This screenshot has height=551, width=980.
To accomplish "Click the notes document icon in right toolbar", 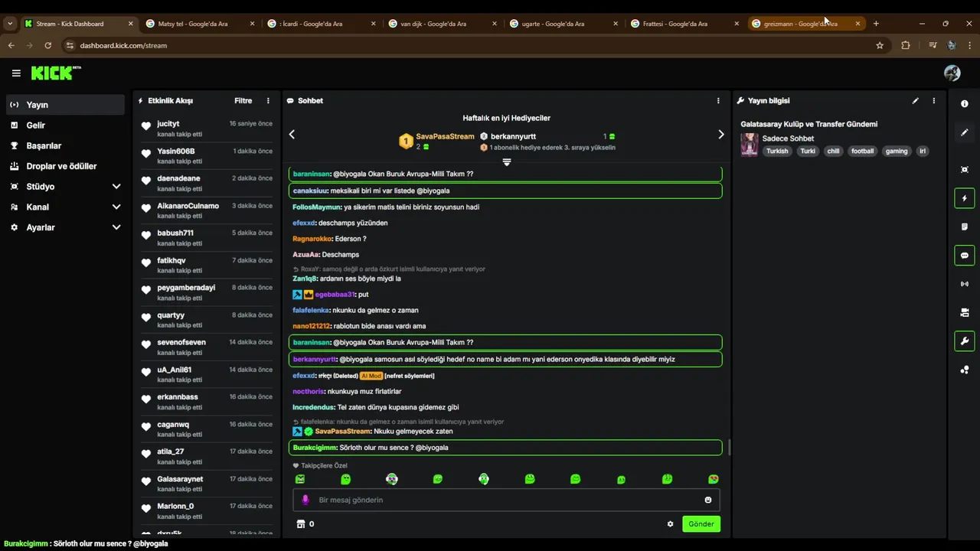I will 964,227.
